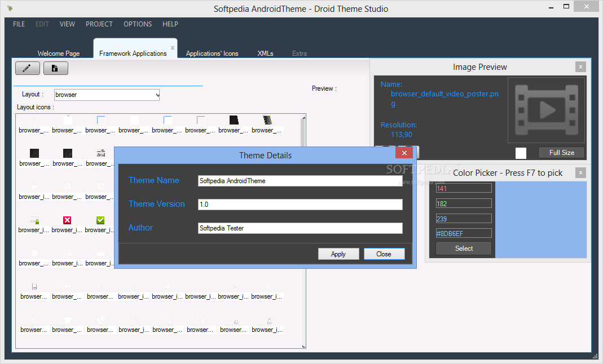Open the FILE menu
The height and width of the screenshot is (364, 603).
point(19,24)
